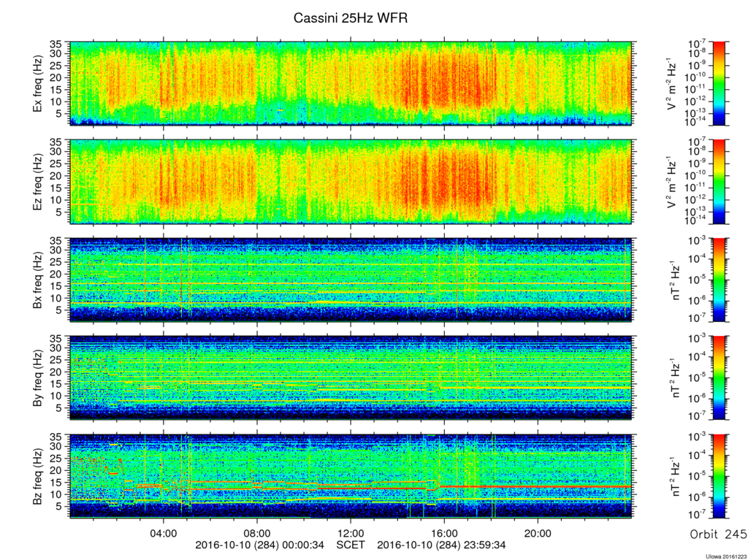Click the 04:00 time axis tick label
The image size is (748, 560).
(164, 533)
